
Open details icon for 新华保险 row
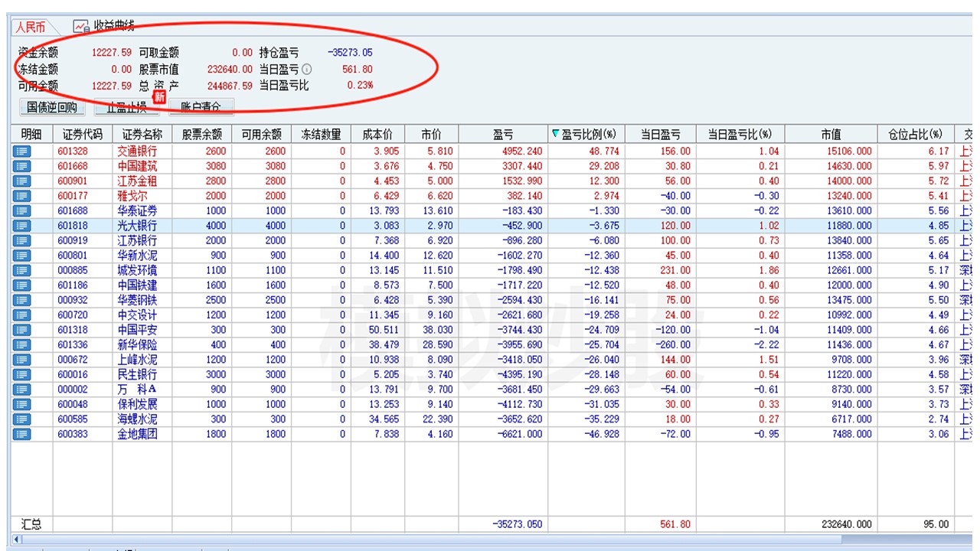[x=21, y=345]
